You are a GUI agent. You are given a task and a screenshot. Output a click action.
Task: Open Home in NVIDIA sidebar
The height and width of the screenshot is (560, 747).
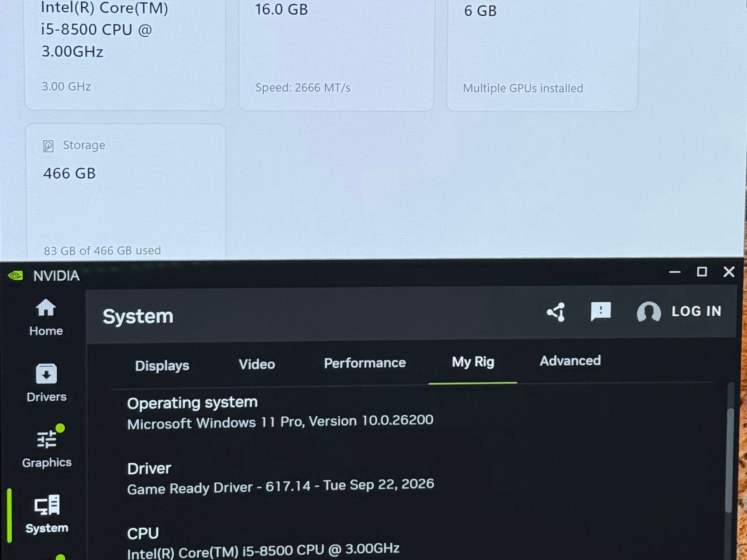[46, 317]
